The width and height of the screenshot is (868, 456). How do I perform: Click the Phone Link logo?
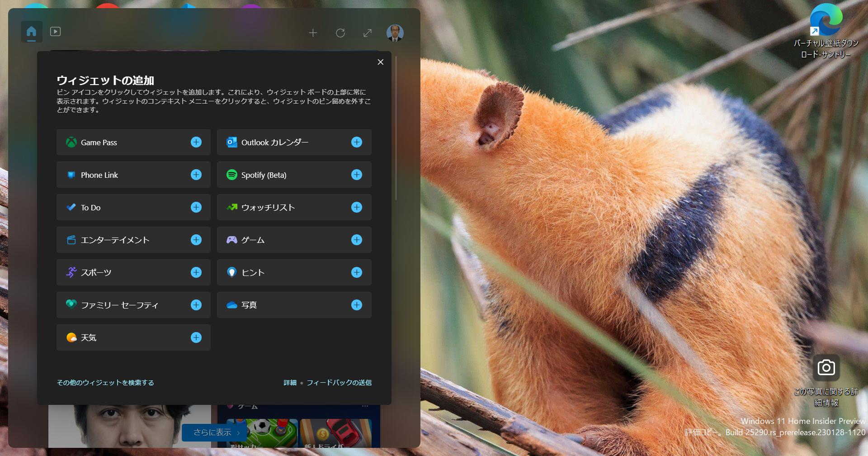71,175
